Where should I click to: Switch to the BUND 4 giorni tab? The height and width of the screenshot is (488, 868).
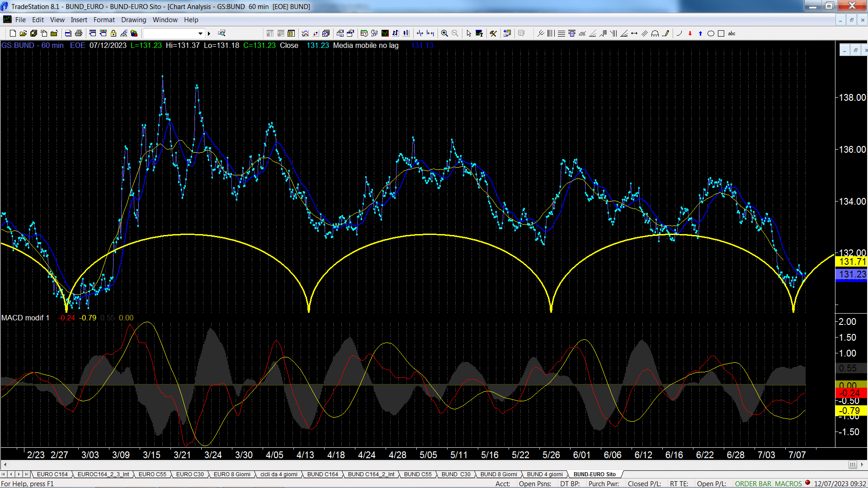[545, 474]
